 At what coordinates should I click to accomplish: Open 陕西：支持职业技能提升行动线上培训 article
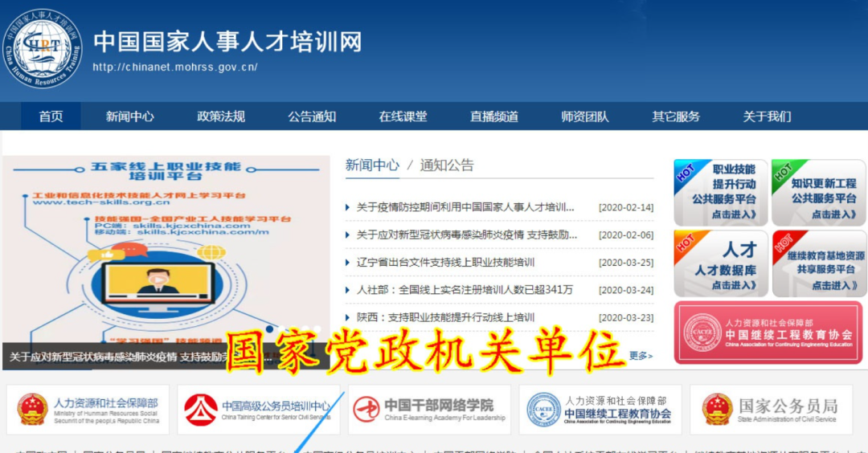445,317
